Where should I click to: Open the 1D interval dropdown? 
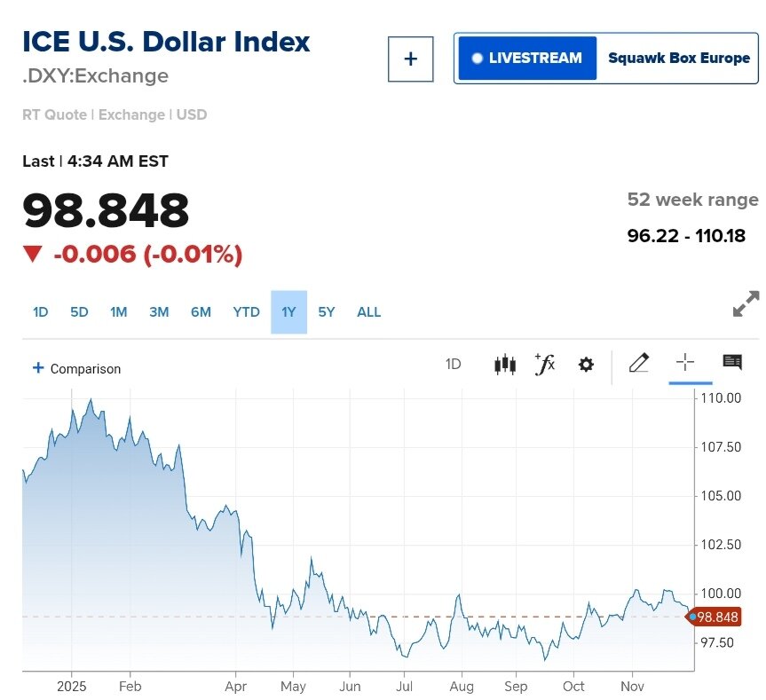coord(453,364)
